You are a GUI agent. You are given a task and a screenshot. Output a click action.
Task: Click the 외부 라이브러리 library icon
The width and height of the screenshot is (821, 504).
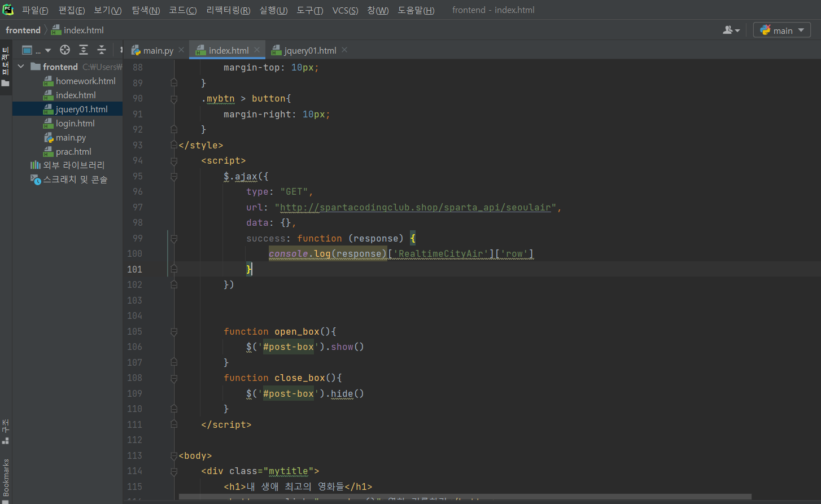click(x=35, y=165)
